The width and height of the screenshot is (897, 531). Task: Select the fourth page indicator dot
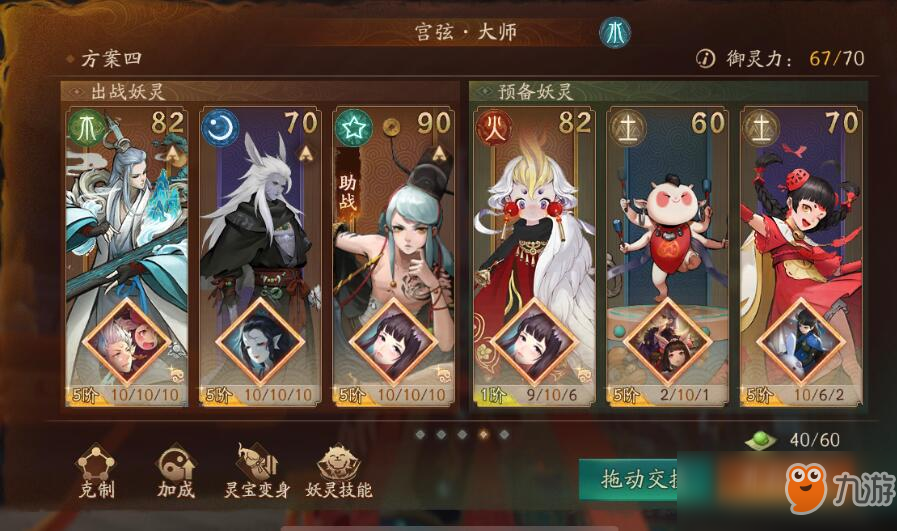(483, 435)
